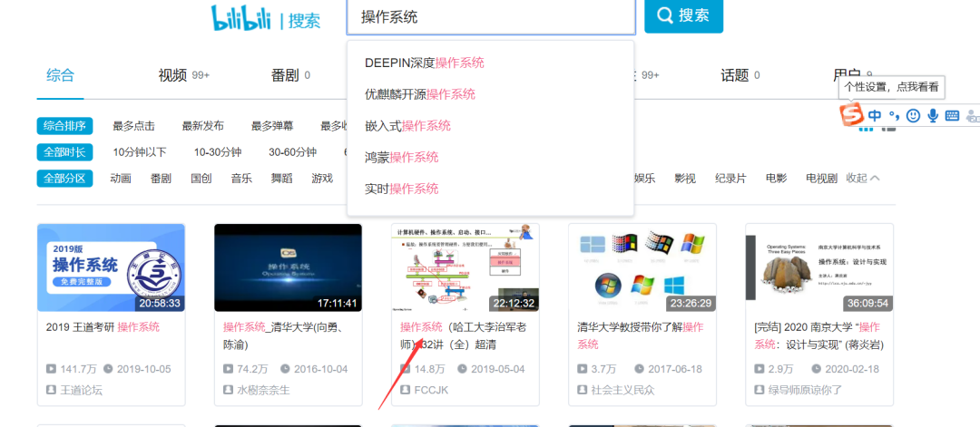980x427 pixels.
Task: Open the 南京大学 36:09:54 thumbnail
Action: pos(819,267)
